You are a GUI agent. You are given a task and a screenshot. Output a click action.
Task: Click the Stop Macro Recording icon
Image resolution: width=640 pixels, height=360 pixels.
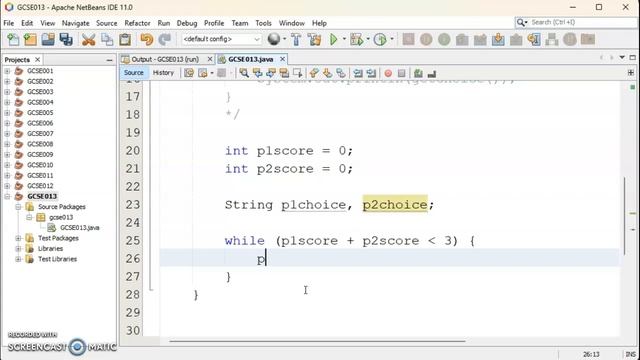click(x=402, y=73)
